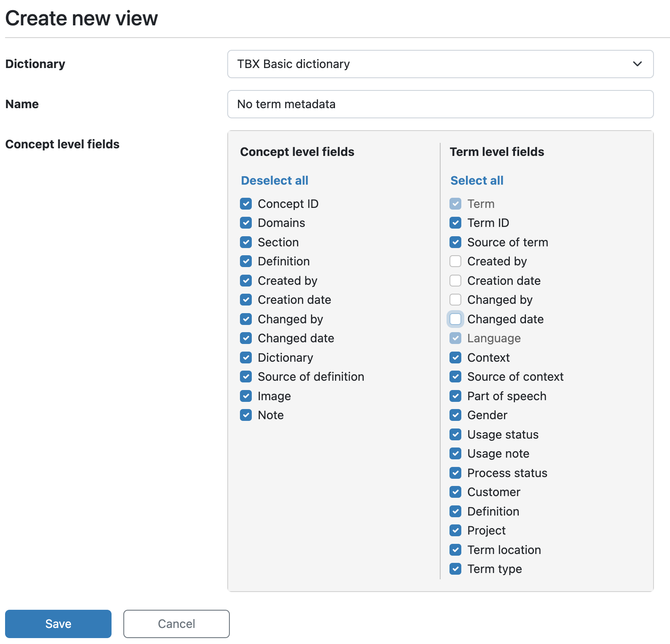Edit the Name input field
670x644 pixels.
pyautogui.click(x=440, y=104)
